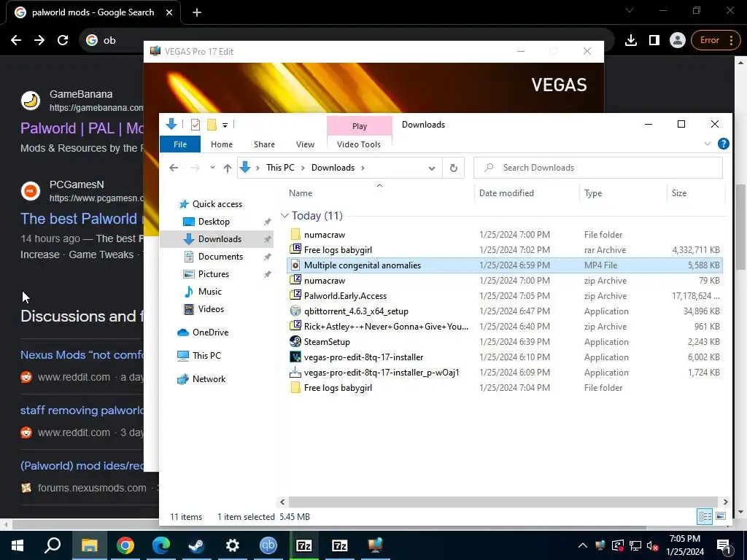Expand the ribbon with the chevron

[x=707, y=144]
